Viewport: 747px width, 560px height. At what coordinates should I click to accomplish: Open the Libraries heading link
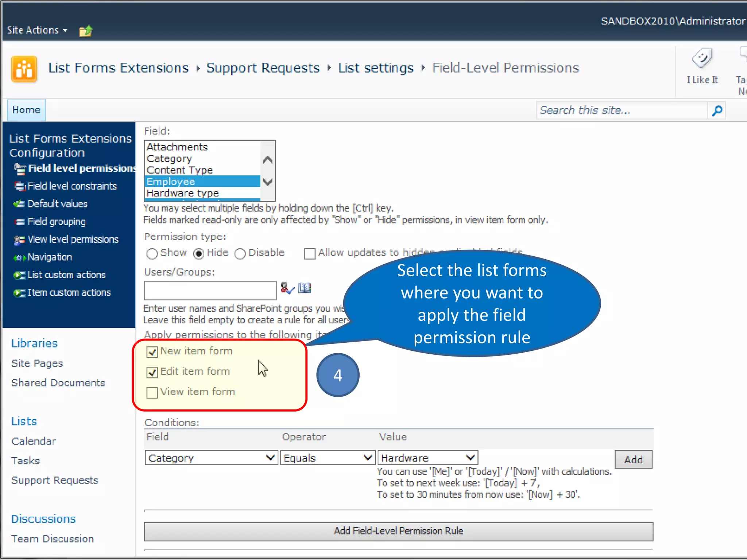34,343
